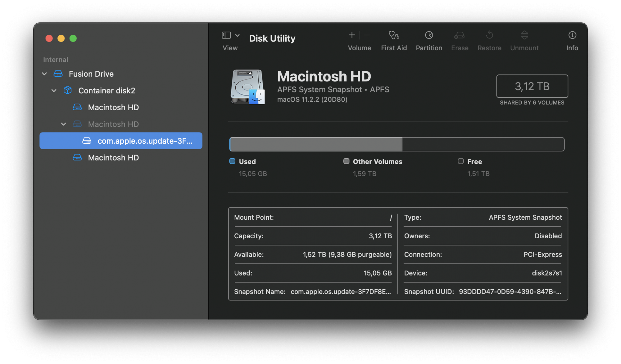621x364 pixels.
Task: Click the remove volume minus icon
Action: point(367,35)
